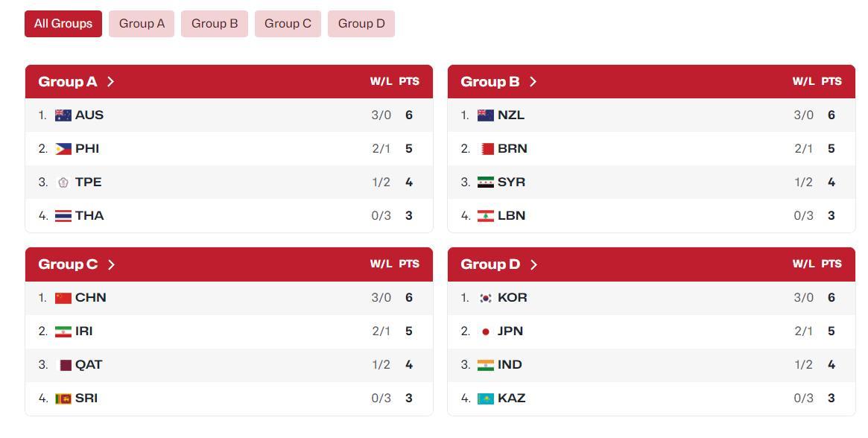
Task: Click the Sri Lanka flag icon
Action: pos(63,399)
